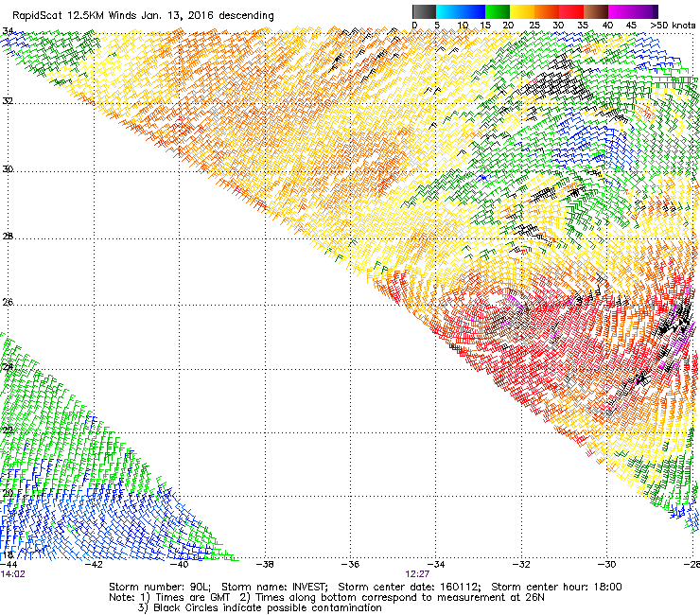Screen dimensions: 700x615
Task: Click the latitude axis label "24"
Action: (x=8, y=367)
